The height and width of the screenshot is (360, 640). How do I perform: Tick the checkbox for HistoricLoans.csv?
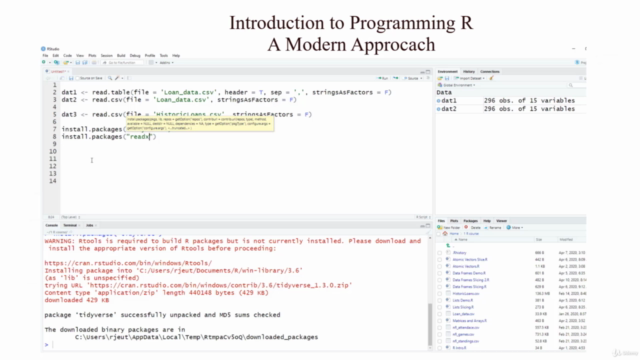(440, 293)
